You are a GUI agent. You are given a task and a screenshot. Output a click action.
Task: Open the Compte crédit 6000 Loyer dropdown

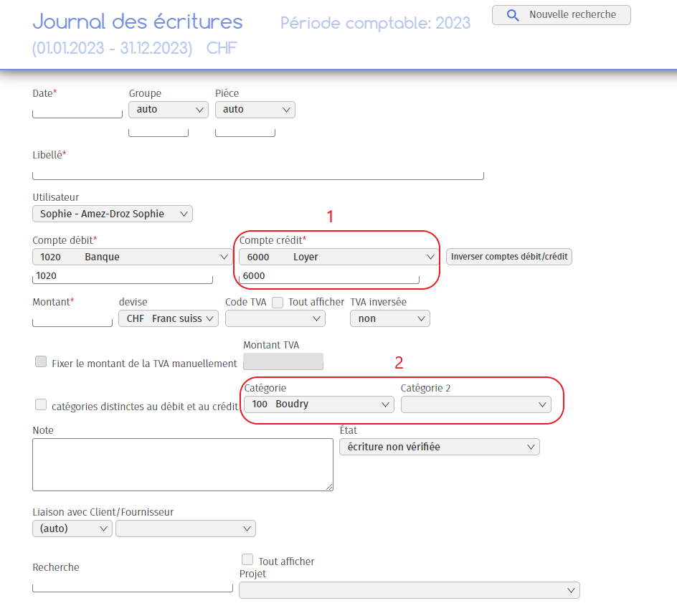(x=338, y=257)
